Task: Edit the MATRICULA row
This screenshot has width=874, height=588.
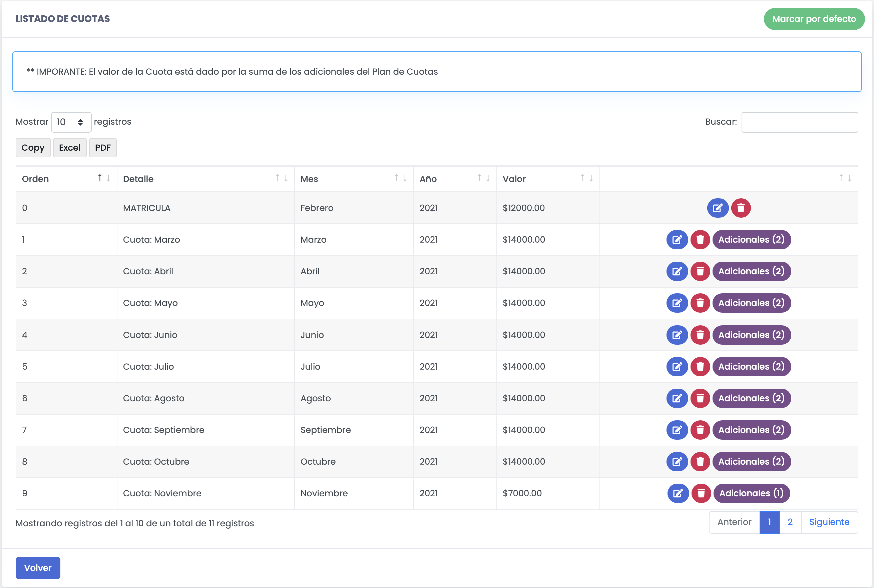Action: pos(718,208)
